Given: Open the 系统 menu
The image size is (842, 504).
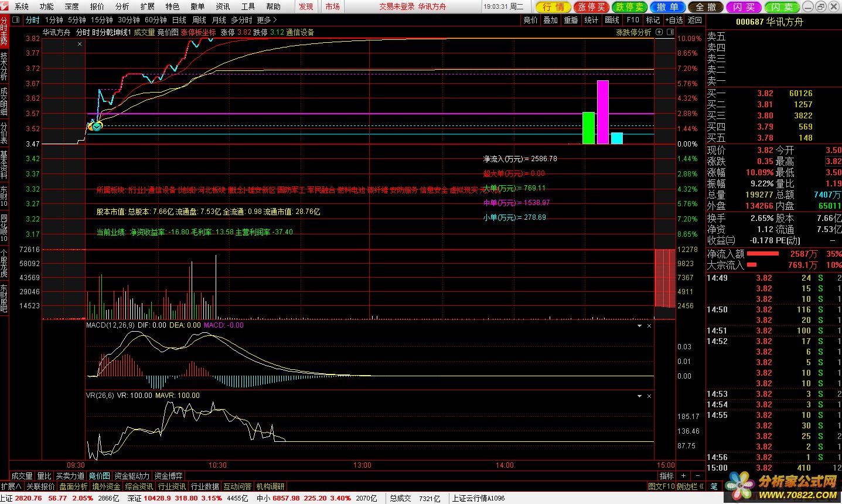Looking at the screenshot, I should click(x=22, y=6).
